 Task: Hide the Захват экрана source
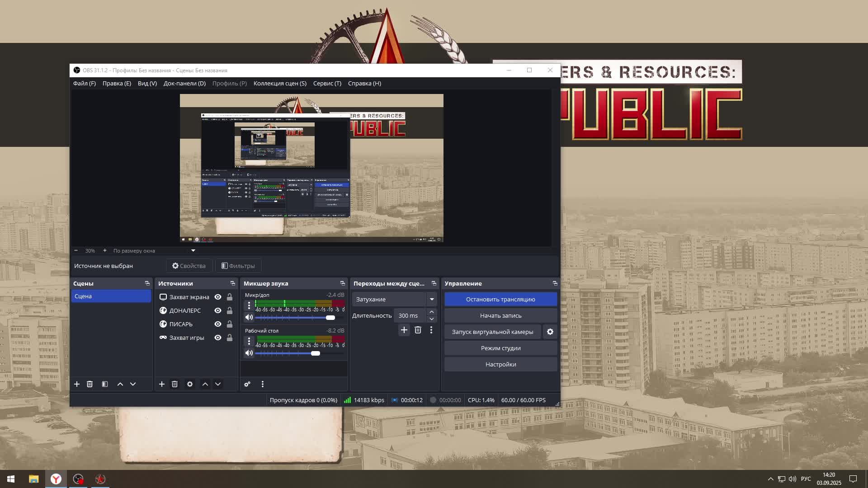218,297
